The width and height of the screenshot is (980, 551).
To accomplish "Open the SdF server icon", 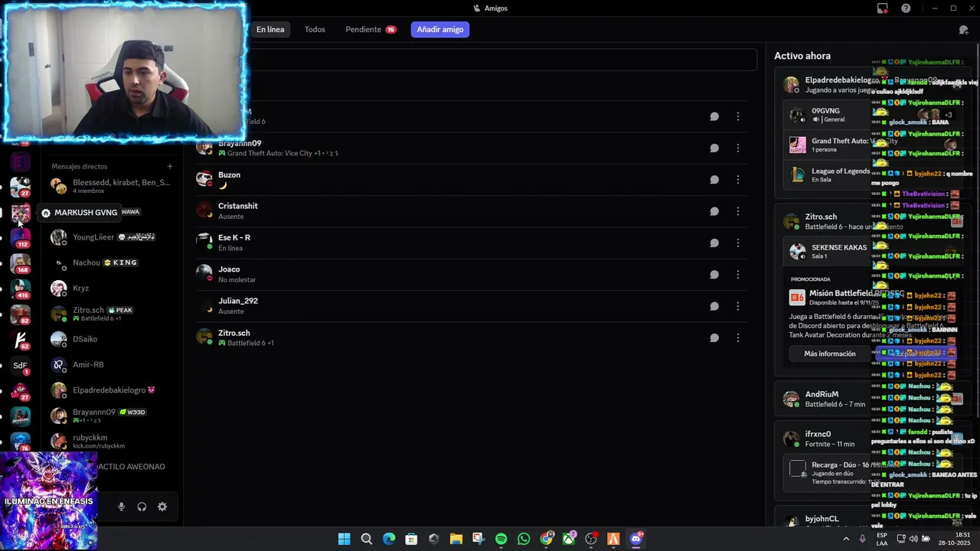I will pyautogui.click(x=21, y=366).
